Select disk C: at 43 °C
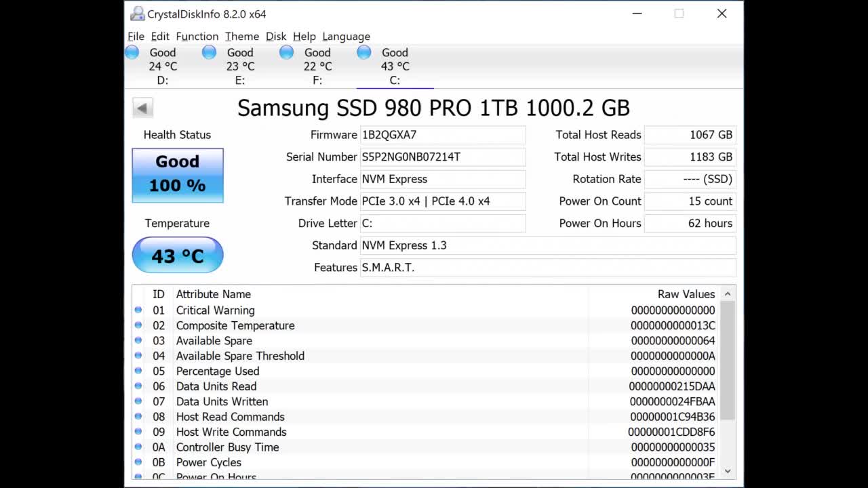This screenshot has height=488, width=868. [x=395, y=66]
